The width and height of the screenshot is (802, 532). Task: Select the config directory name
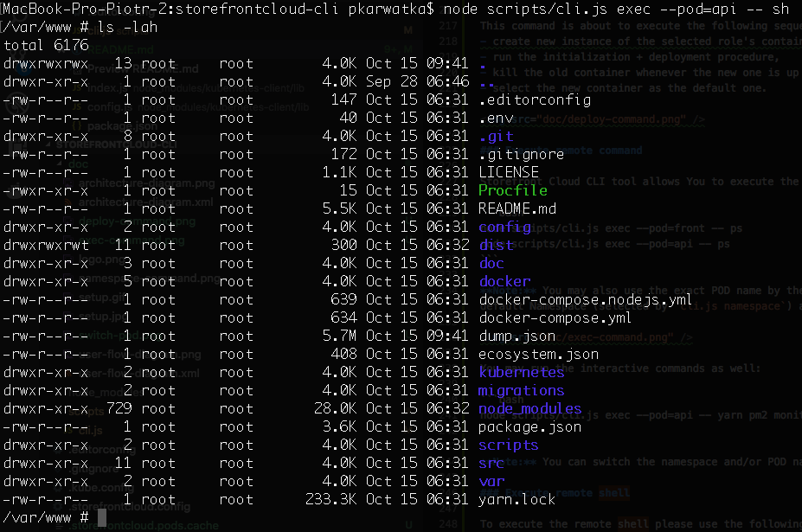pyautogui.click(x=504, y=228)
